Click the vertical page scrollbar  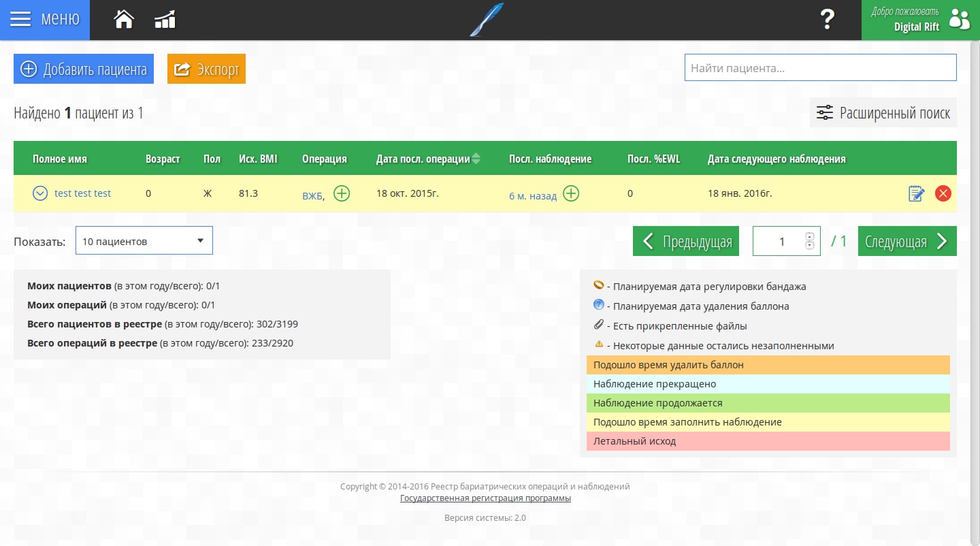(x=975, y=293)
